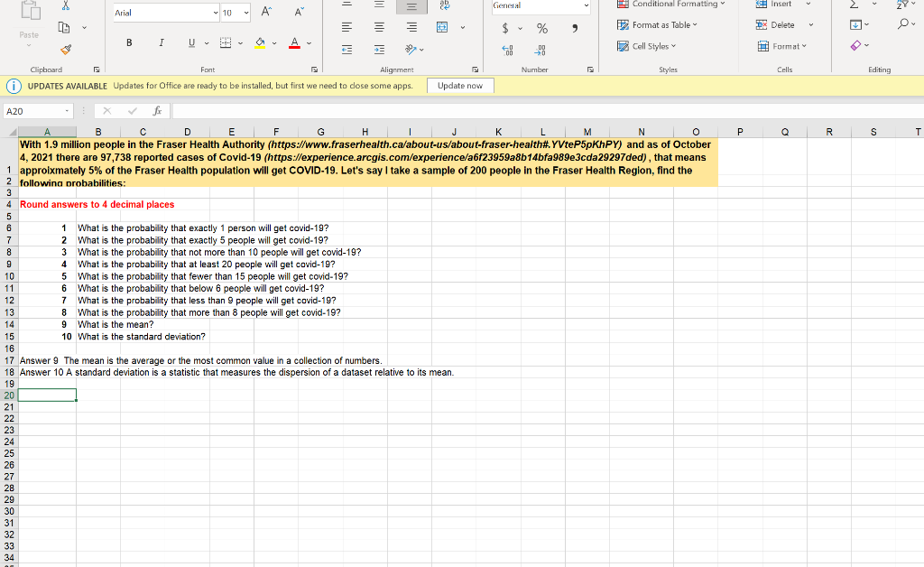Click Find & Select magnifier icon
The height and width of the screenshot is (567, 924).
coord(903,24)
